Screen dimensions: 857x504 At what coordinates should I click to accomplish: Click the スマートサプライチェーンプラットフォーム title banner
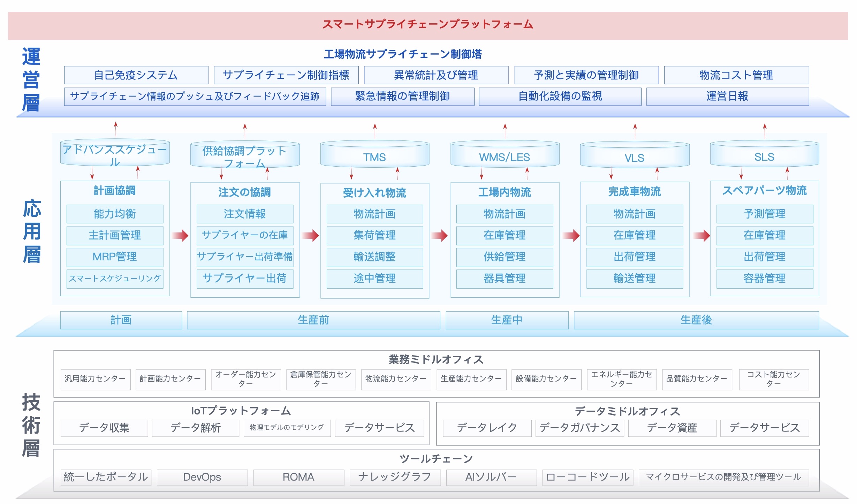428,25
